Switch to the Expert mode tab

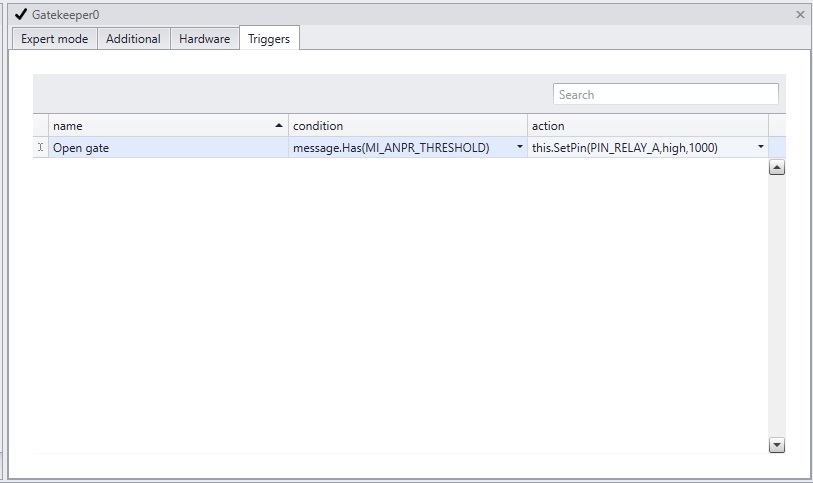[54, 39]
